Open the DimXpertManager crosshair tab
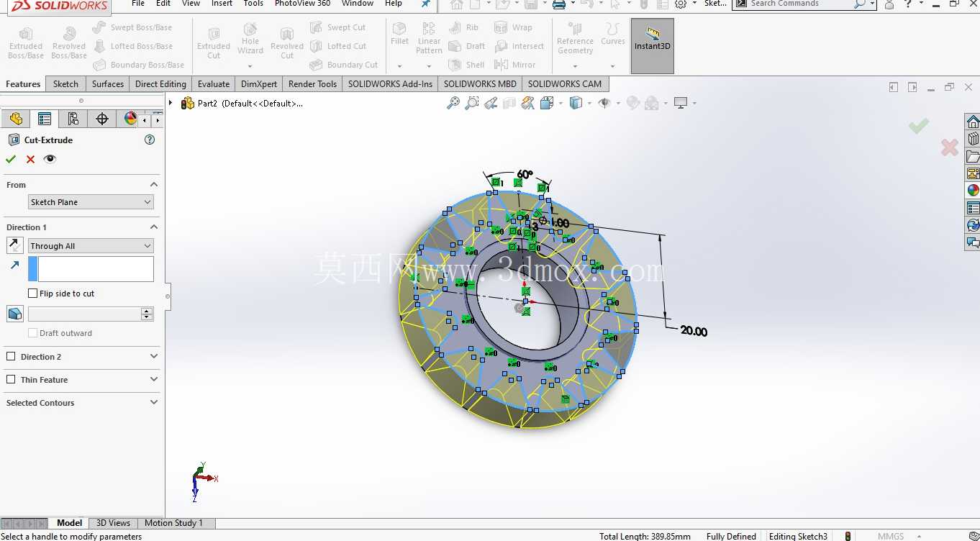980x541 pixels. 102,119
